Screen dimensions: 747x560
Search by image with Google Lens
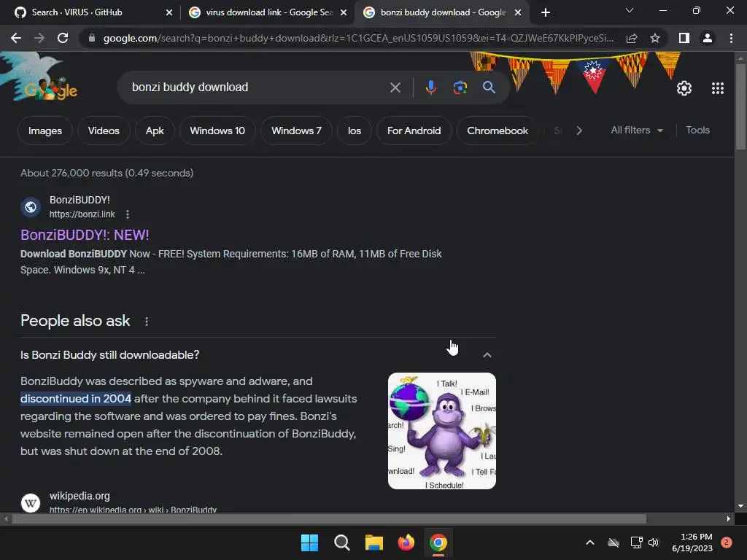tap(460, 87)
